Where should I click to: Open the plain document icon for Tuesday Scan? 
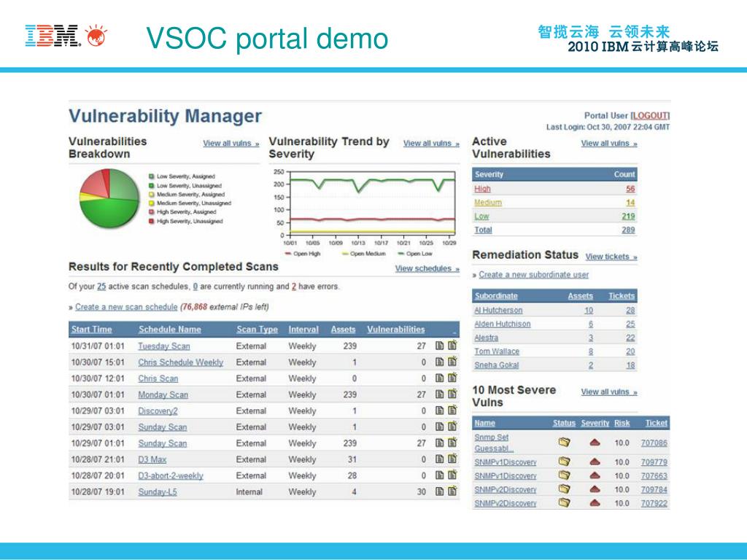(439, 346)
